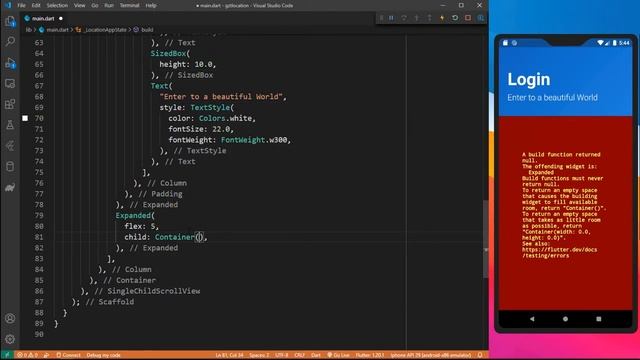Click debug Step Out button

429,18
